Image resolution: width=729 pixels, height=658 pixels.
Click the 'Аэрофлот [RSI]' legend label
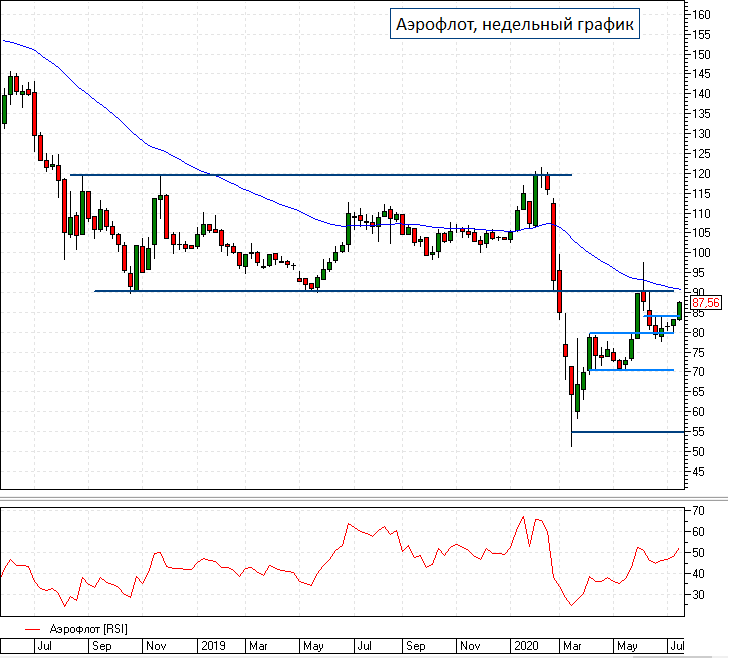pos(88,629)
